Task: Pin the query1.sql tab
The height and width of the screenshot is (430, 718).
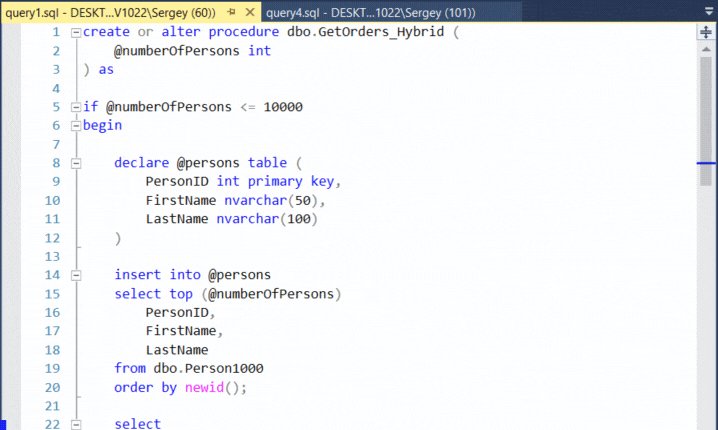Action: (232, 12)
